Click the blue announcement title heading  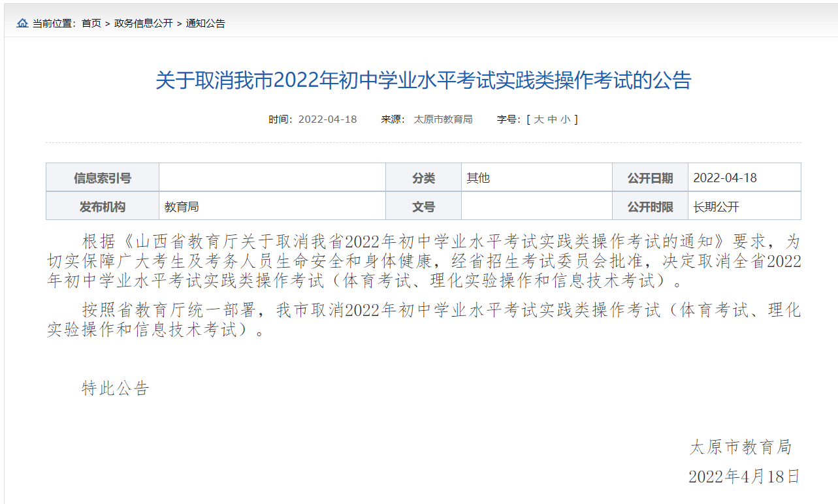(x=423, y=81)
